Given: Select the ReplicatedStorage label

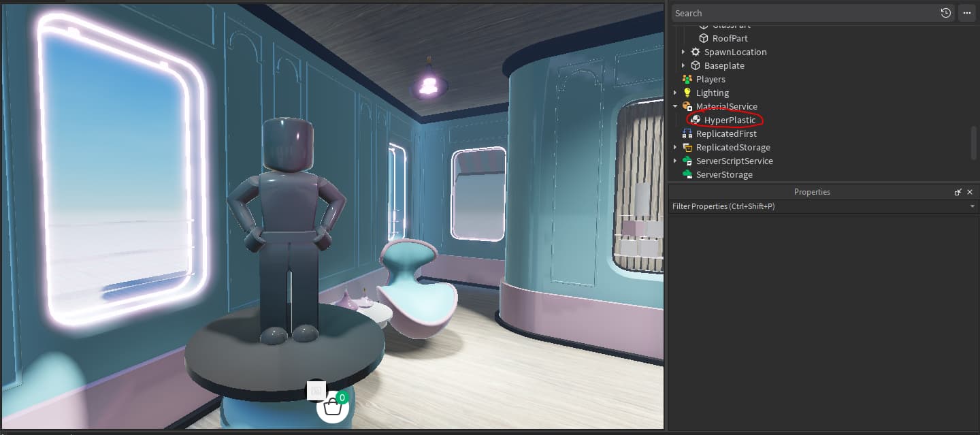Looking at the screenshot, I should click(x=733, y=147).
